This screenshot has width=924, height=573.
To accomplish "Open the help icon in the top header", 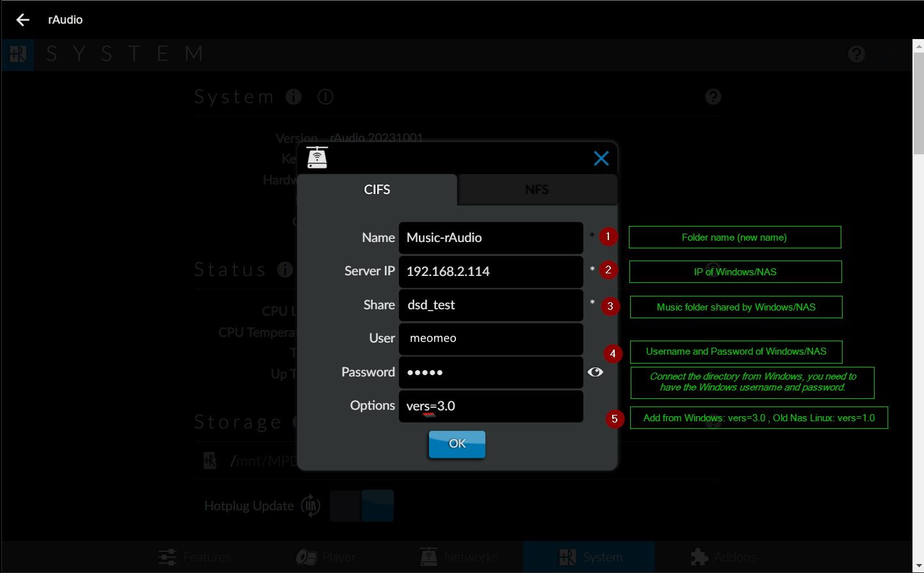I will click(856, 54).
